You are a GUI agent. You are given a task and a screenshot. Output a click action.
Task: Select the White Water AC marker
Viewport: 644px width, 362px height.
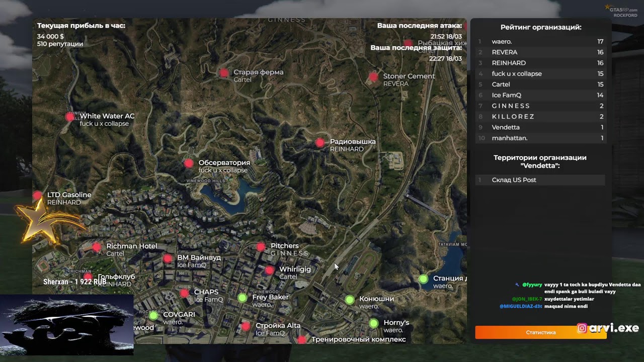pyautogui.click(x=69, y=117)
